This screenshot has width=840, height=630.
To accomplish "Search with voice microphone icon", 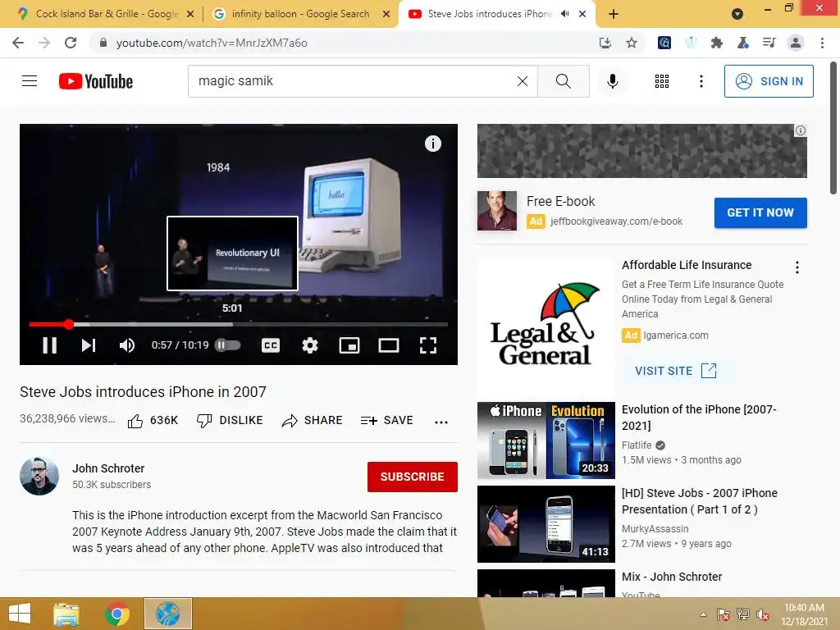I will pos(612,81).
